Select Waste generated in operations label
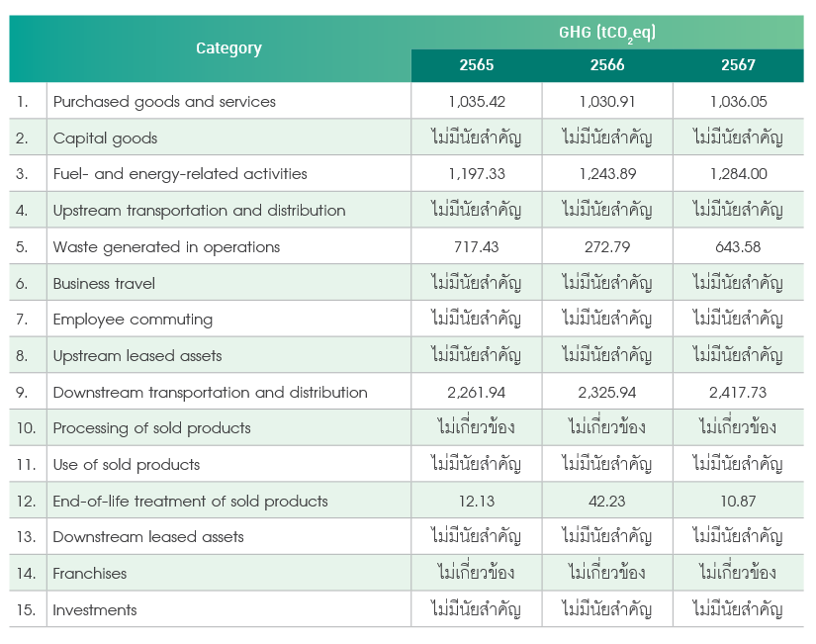The height and width of the screenshot is (644, 816). click(x=166, y=247)
